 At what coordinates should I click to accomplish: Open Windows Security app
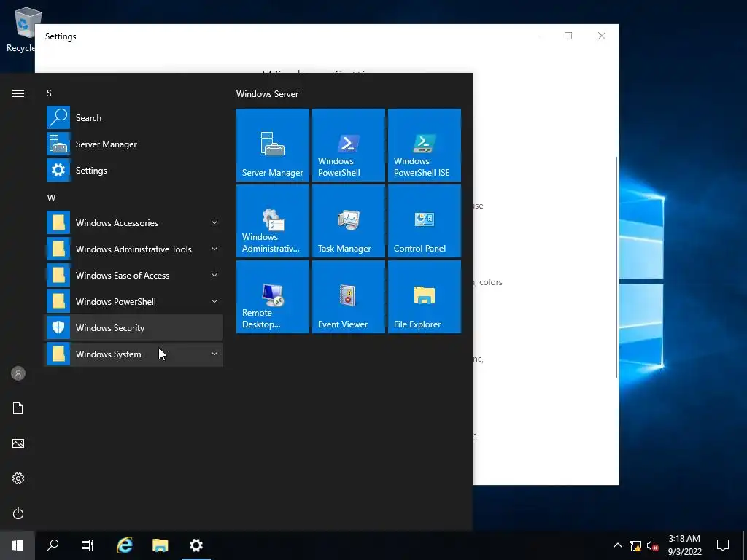(x=134, y=327)
